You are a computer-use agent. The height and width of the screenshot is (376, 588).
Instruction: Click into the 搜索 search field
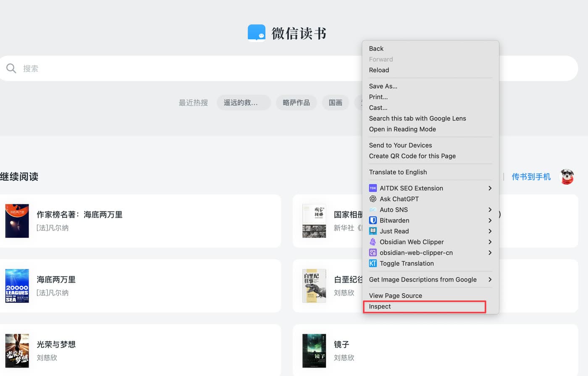pyautogui.click(x=289, y=68)
